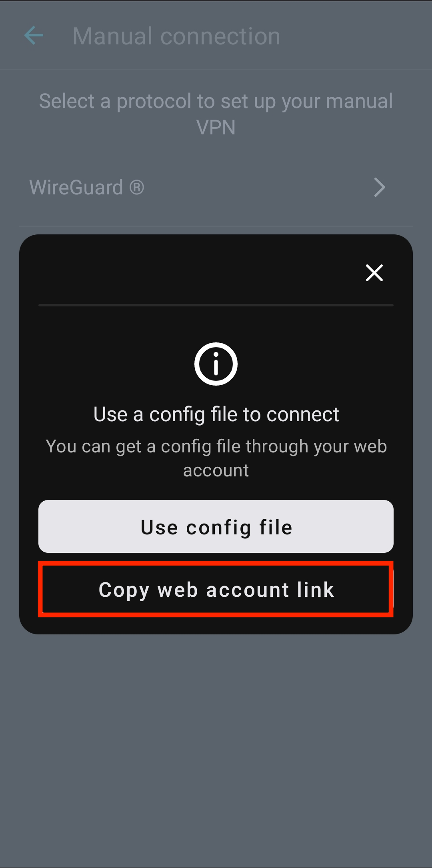Tap the word 'account' in the dialog description
The image size is (432, 868).
[x=216, y=470]
